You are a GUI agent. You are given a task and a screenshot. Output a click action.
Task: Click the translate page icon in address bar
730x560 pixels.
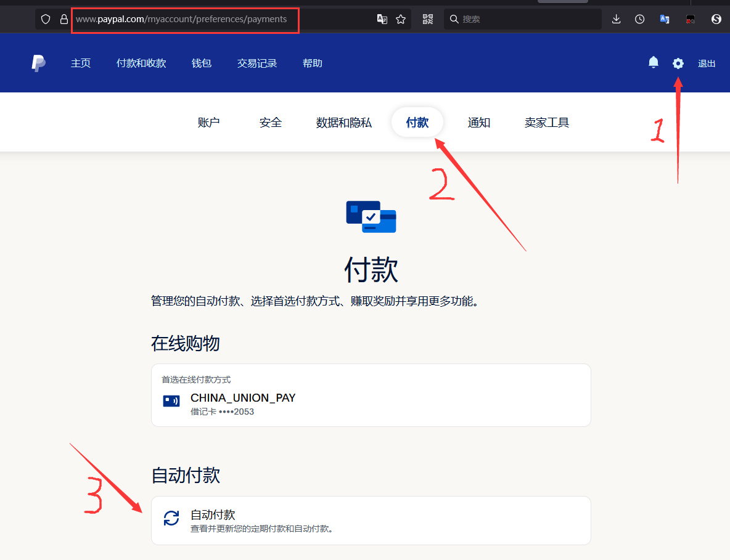(x=382, y=19)
